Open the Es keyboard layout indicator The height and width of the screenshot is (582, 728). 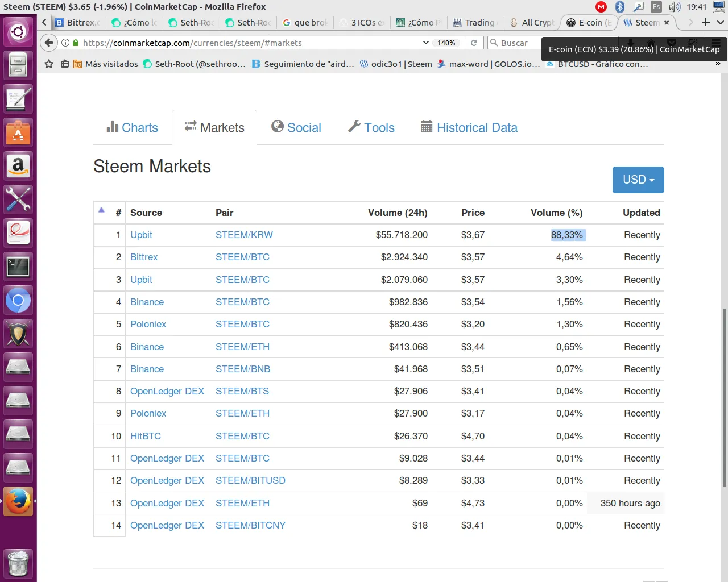coord(656,7)
